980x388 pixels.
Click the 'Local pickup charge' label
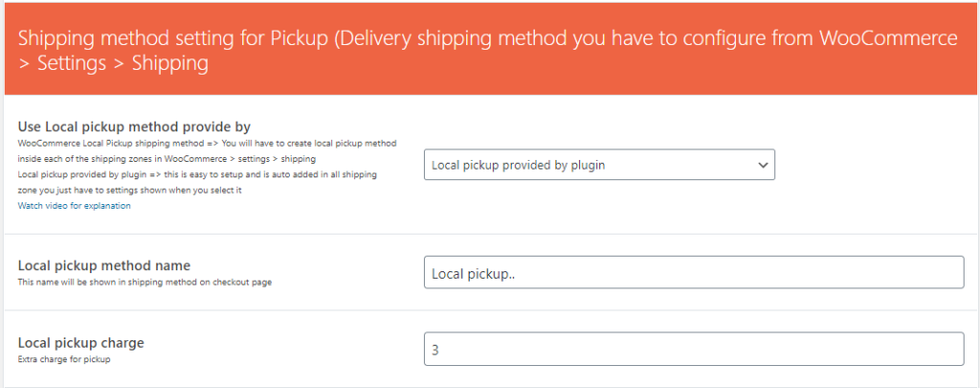pos(80,342)
